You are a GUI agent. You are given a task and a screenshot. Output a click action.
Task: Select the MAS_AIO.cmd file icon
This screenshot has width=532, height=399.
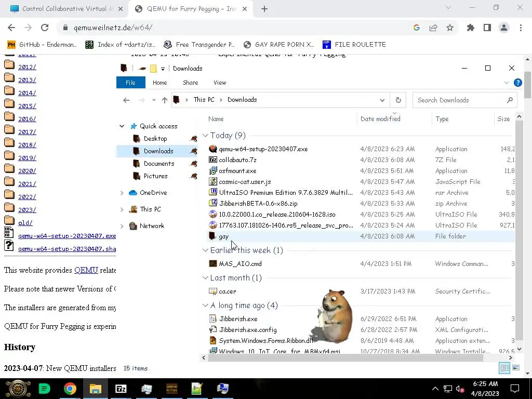tap(212, 263)
